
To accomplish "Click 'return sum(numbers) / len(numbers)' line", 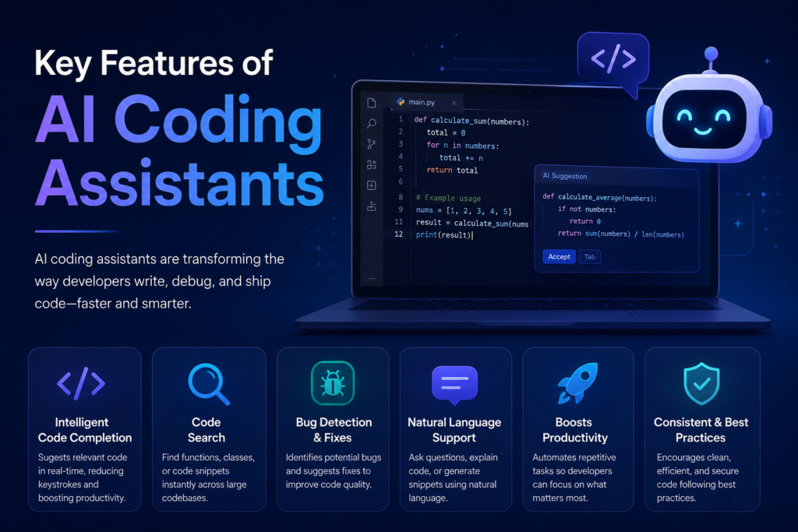I will [x=621, y=234].
